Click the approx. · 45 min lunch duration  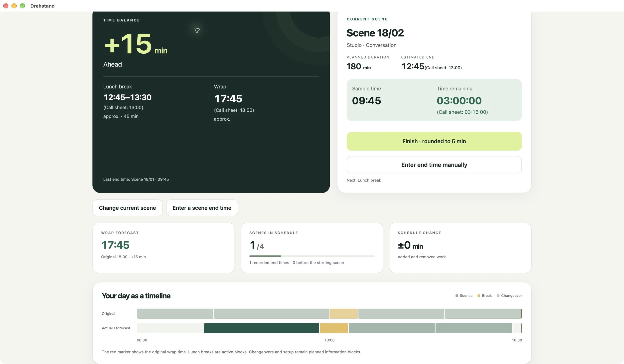pos(121,116)
